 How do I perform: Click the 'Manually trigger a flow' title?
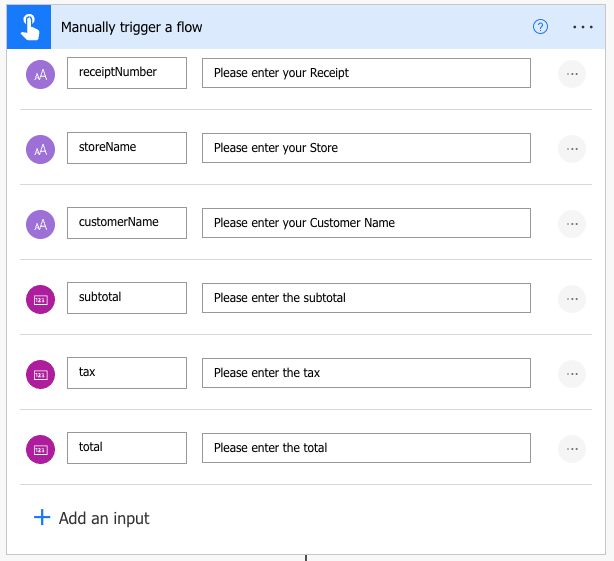[131, 27]
